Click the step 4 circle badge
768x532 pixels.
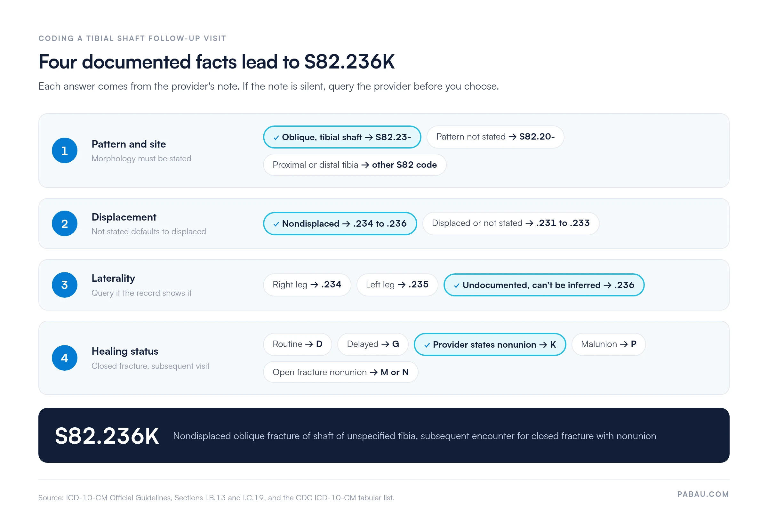point(65,358)
